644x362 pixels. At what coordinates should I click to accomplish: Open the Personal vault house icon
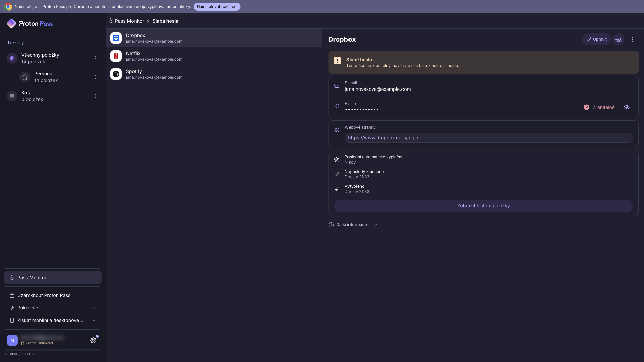[25, 77]
